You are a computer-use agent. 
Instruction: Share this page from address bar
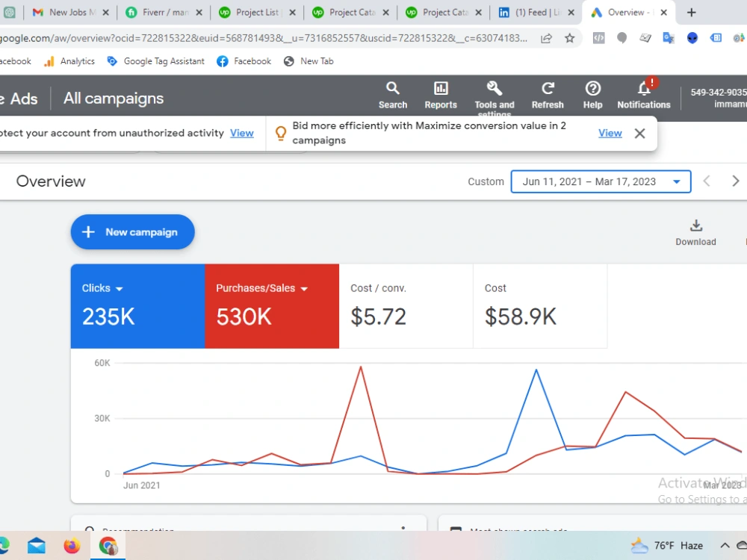pos(547,38)
